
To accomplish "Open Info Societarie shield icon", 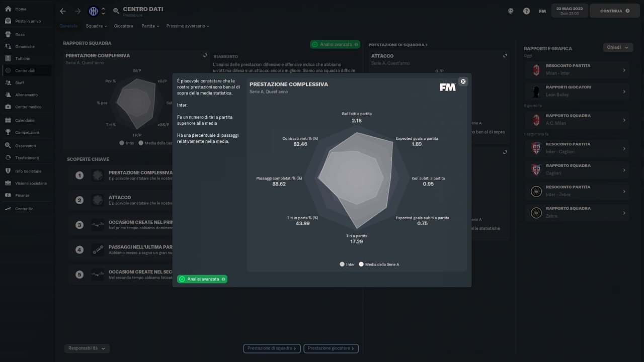I will 8,171.
